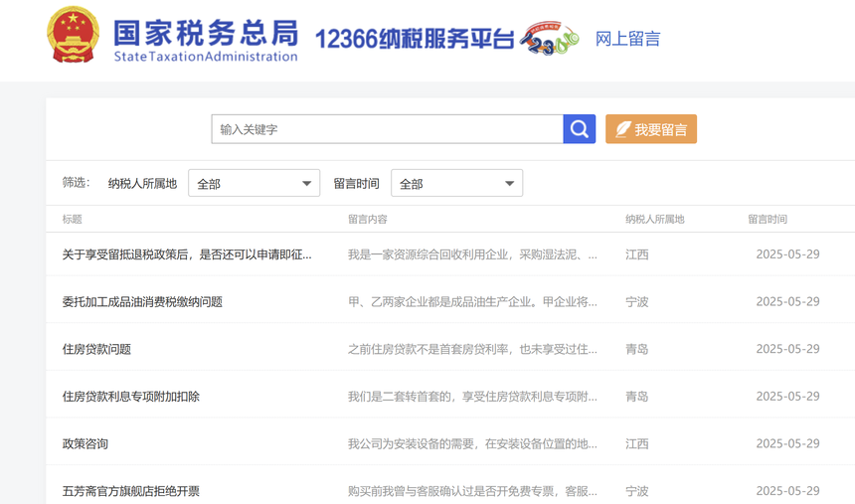Image resolution: width=855 pixels, height=504 pixels.
Task: Open message 五芳斋官方旗舰店拒绝开票
Action: [131, 491]
